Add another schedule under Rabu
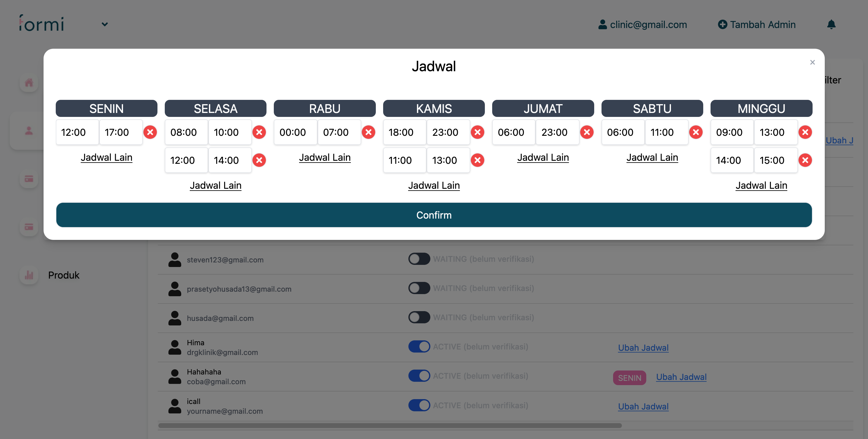The width and height of the screenshot is (868, 439). point(324,157)
